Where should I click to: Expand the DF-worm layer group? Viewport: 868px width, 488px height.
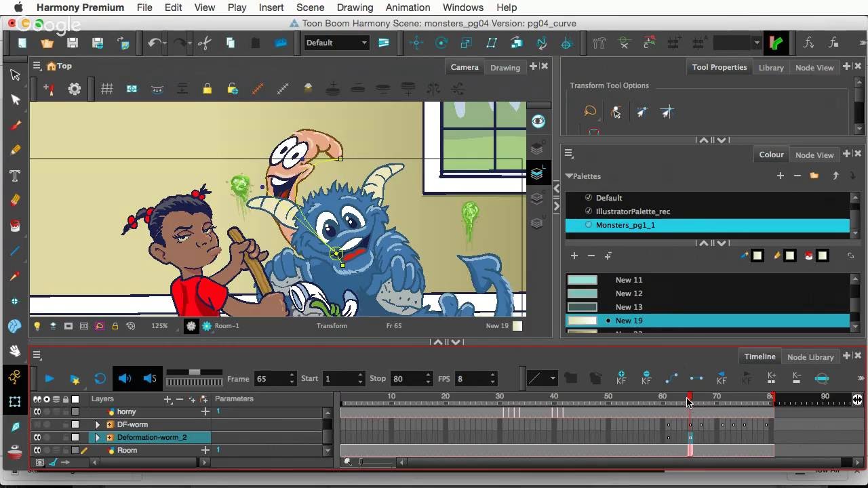[97, 425]
